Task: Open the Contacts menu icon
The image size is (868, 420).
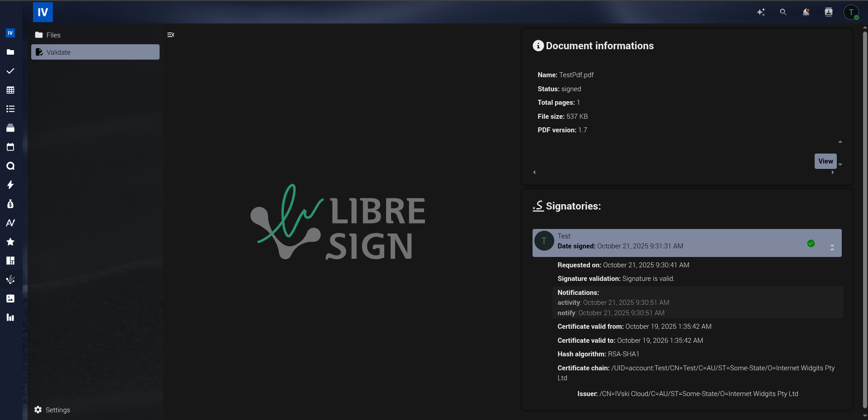Action: click(828, 12)
